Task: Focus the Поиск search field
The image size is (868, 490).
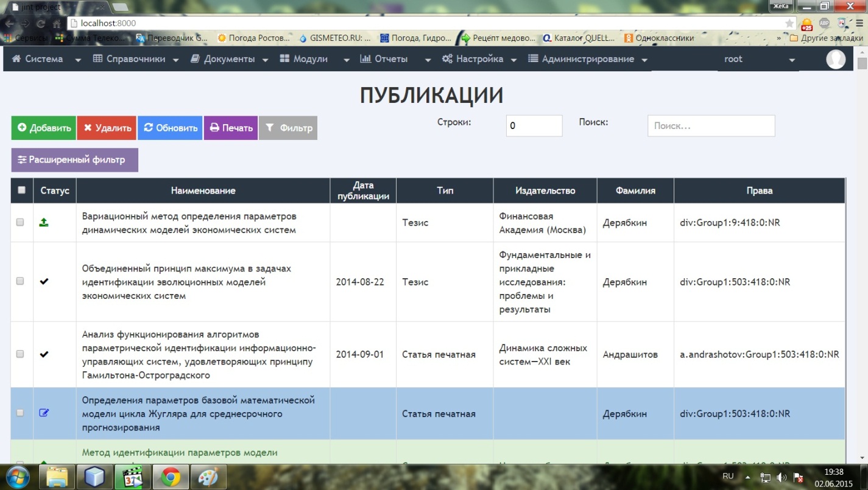Action: pyautogui.click(x=711, y=126)
